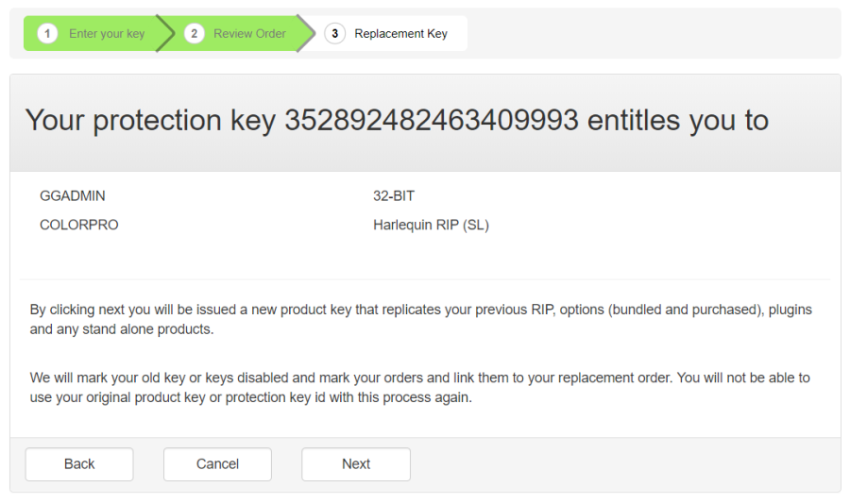Viewport: 850px width, 504px height.
Task: Click the GGADMIN entitlement entry
Action: pyautogui.click(x=73, y=196)
